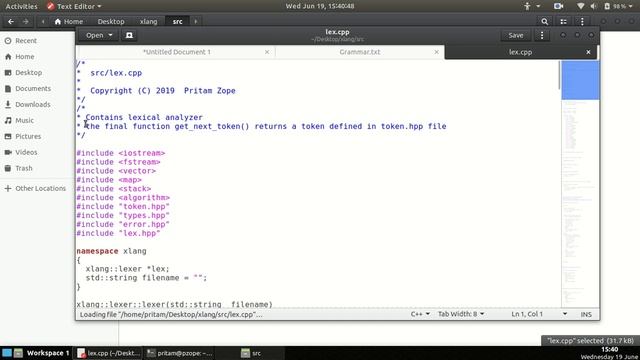640x360 pixels.
Task: Open search in the file manager
Action: [x=544, y=21]
